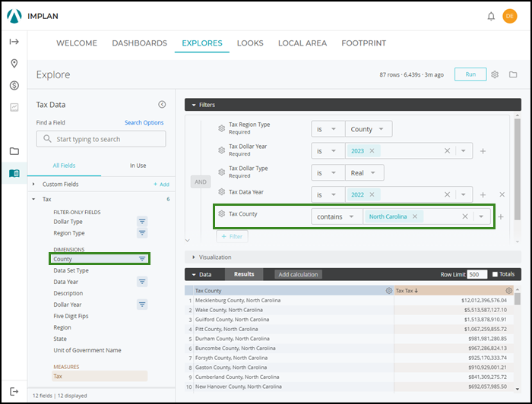Open Tax County column gear menu

pos(389,290)
